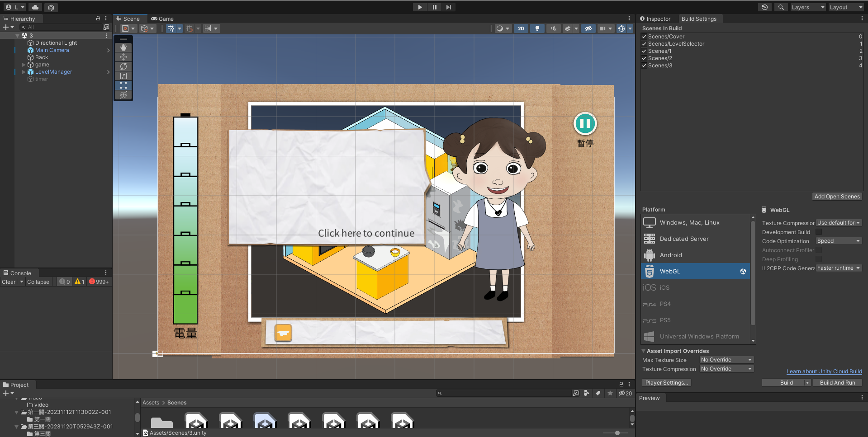Select the Transform tool
868x437 pixels.
(x=123, y=95)
